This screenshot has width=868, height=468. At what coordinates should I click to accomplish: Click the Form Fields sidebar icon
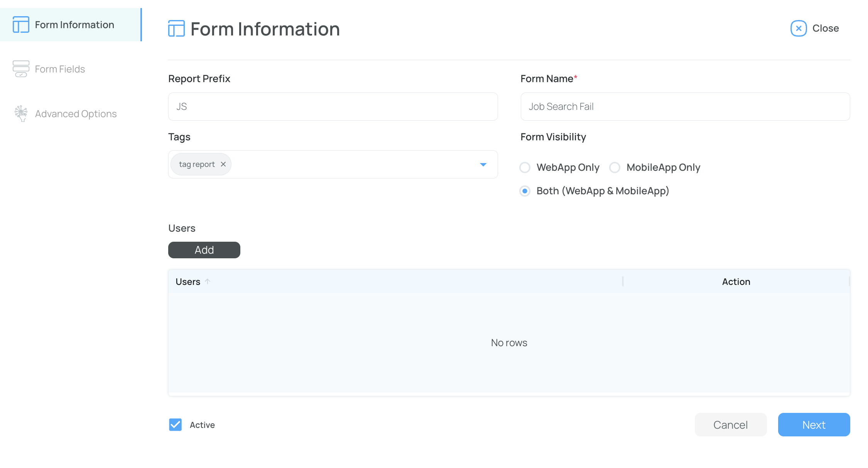point(21,69)
